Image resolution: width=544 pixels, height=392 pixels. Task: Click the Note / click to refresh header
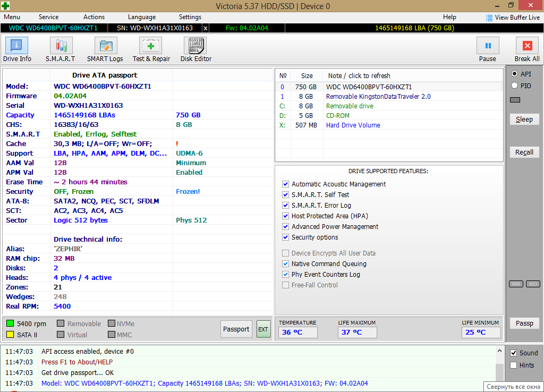tap(359, 75)
